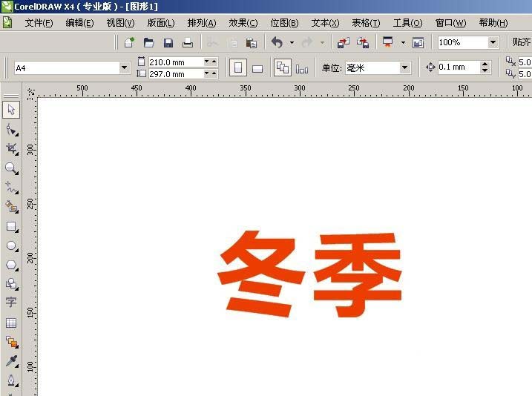Select the Polygon tool
This screenshot has height=396, width=532.
pos(11,265)
